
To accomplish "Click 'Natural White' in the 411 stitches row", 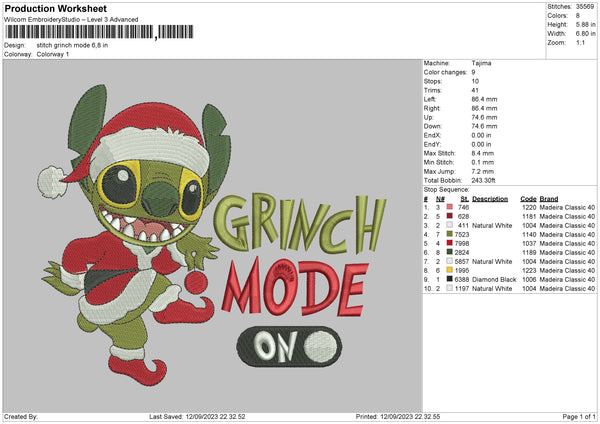I will 492,225.
